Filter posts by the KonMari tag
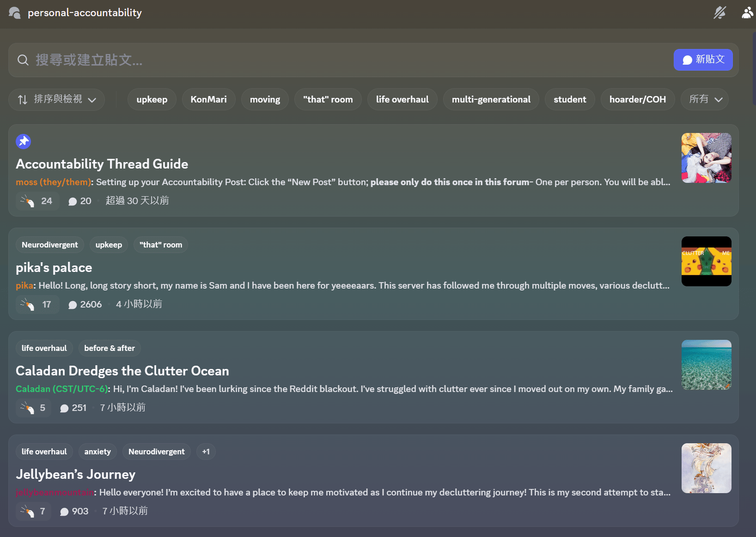 (x=208, y=100)
